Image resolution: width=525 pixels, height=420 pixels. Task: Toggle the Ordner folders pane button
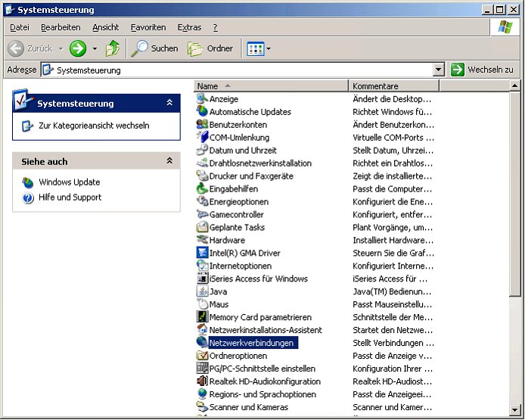click(x=210, y=48)
